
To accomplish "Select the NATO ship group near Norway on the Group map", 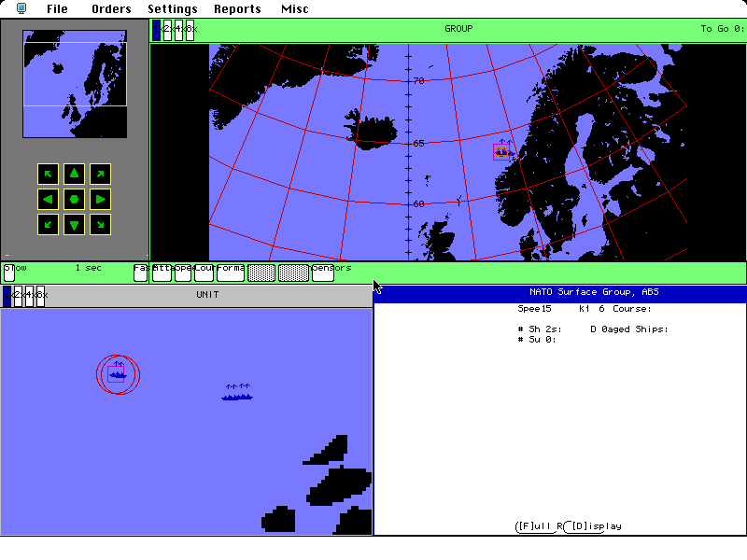I will [502, 151].
